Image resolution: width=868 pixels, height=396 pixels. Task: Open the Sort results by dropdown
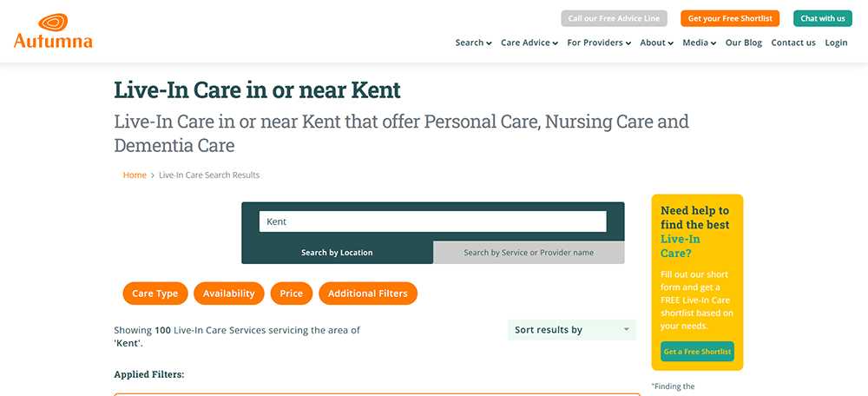coord(571,330)
